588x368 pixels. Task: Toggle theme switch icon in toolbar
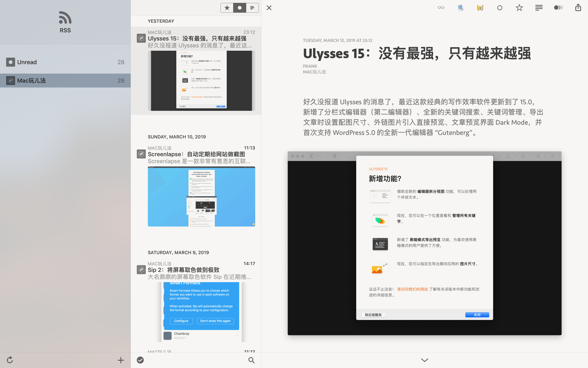coord(558,8)
